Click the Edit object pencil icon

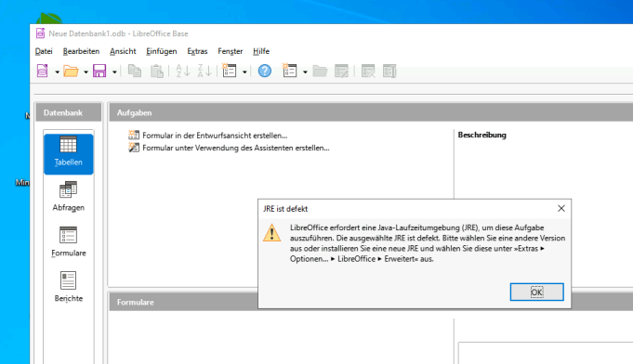tap(341, 71)
